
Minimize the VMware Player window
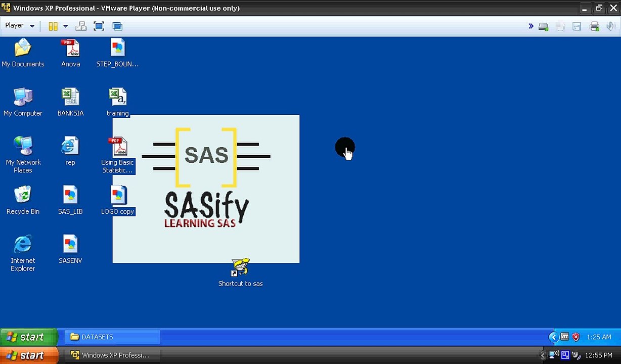click(585, 8)
